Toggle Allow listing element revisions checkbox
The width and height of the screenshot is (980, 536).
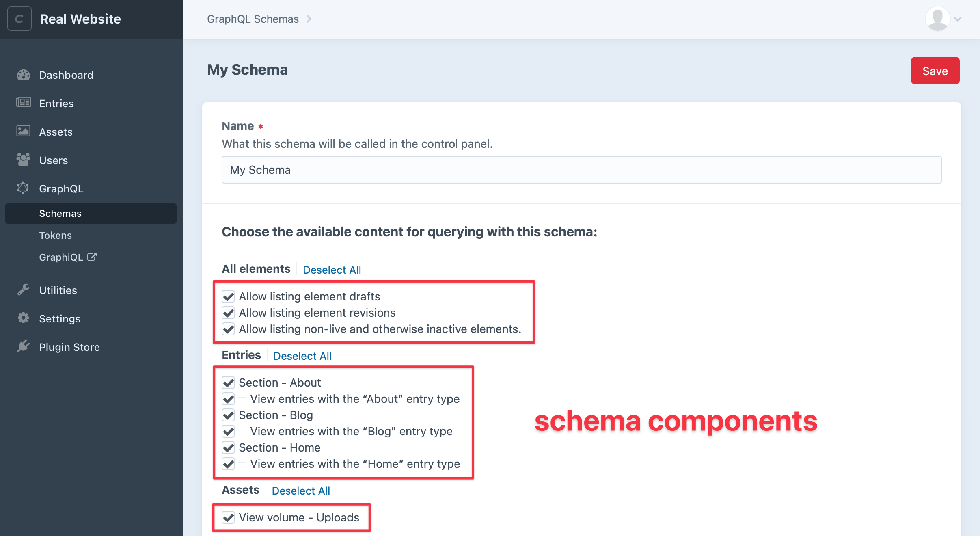pyautogui.click(x=230, y=312)
